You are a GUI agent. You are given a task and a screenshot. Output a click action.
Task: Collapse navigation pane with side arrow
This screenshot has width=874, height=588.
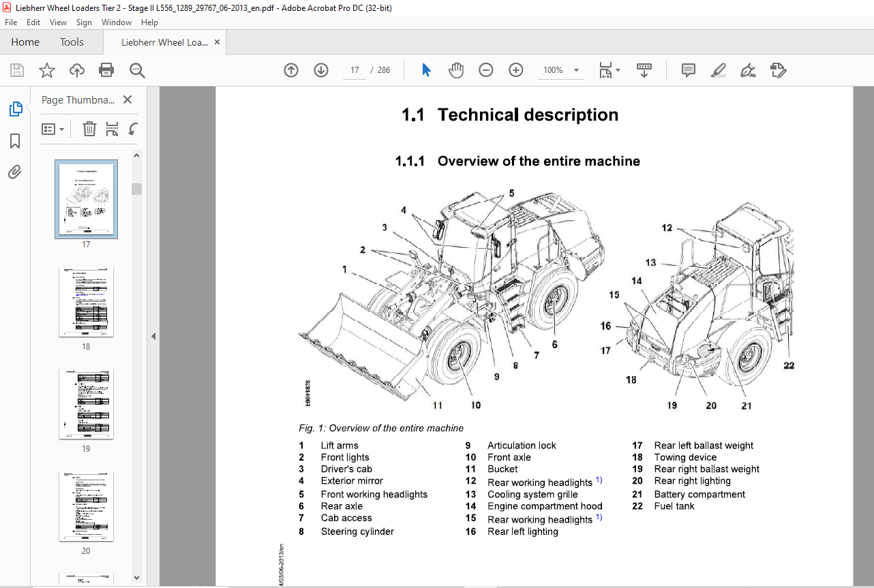click(x=153, y=336)
